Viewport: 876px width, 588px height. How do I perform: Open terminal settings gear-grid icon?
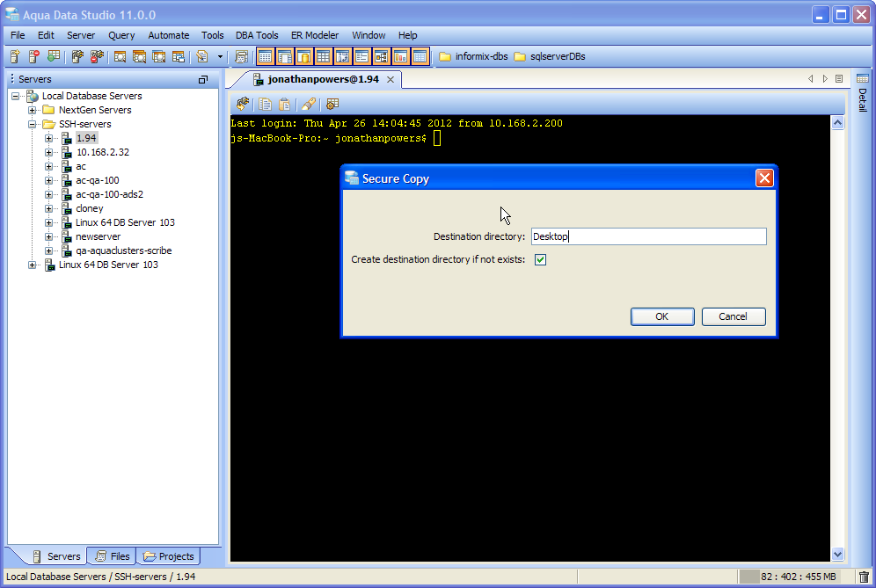point(332,104)
